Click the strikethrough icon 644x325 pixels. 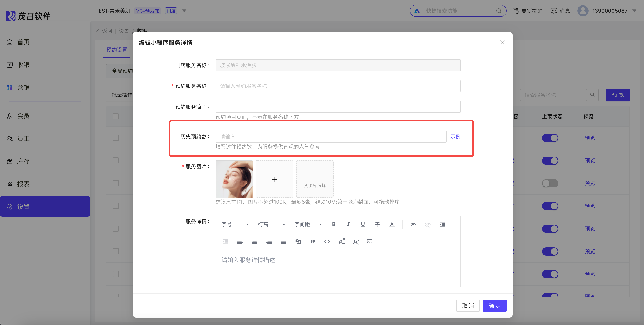point(377,224)
